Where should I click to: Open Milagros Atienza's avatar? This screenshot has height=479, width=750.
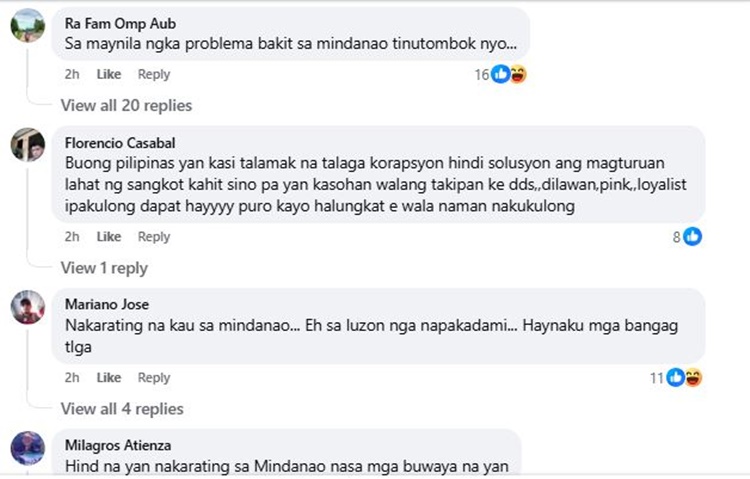click(x=27, y=448)
